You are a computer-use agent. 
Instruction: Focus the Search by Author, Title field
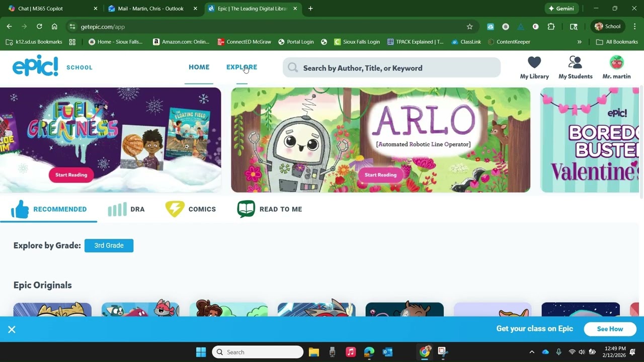point(391,68)
